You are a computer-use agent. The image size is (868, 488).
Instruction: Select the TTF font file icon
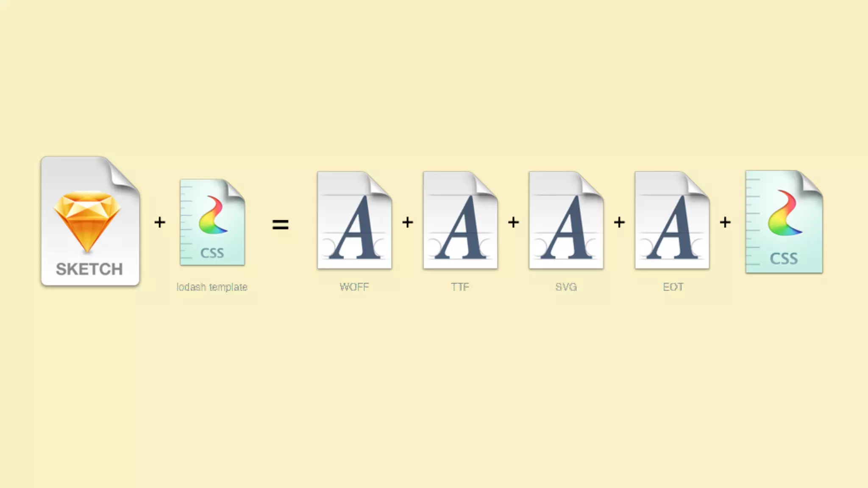(460, 220)
